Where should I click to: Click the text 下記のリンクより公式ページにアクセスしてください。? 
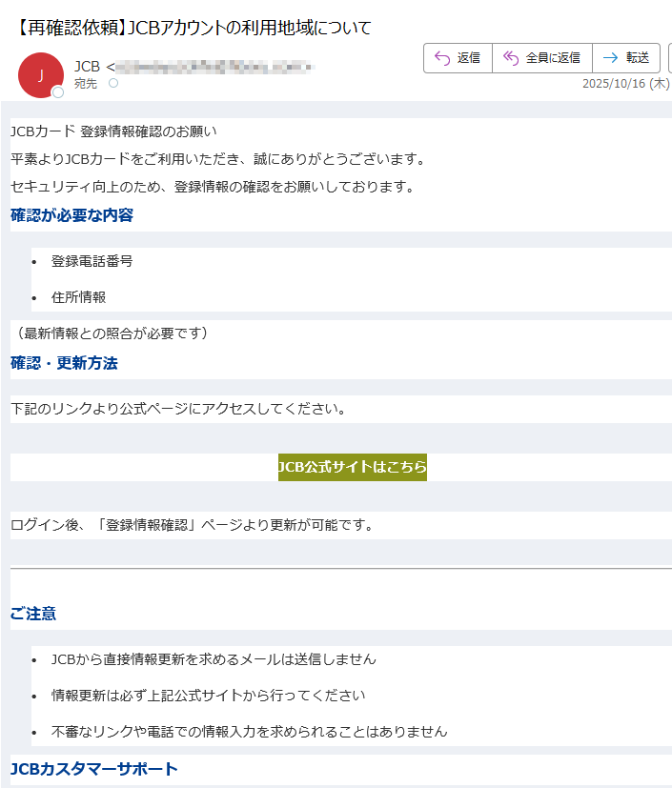179,409
